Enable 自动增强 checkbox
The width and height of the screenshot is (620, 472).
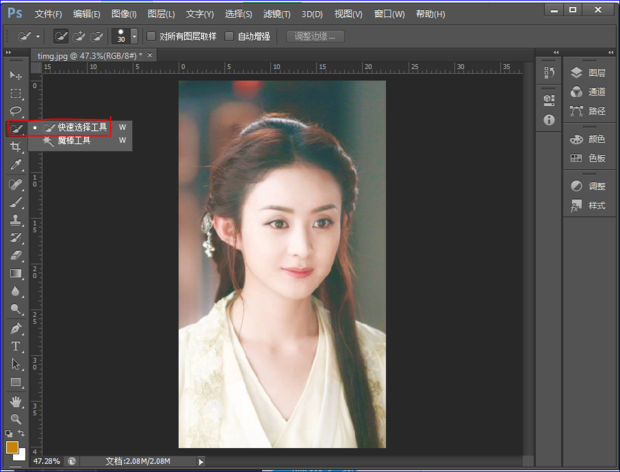tap(229, 36)
